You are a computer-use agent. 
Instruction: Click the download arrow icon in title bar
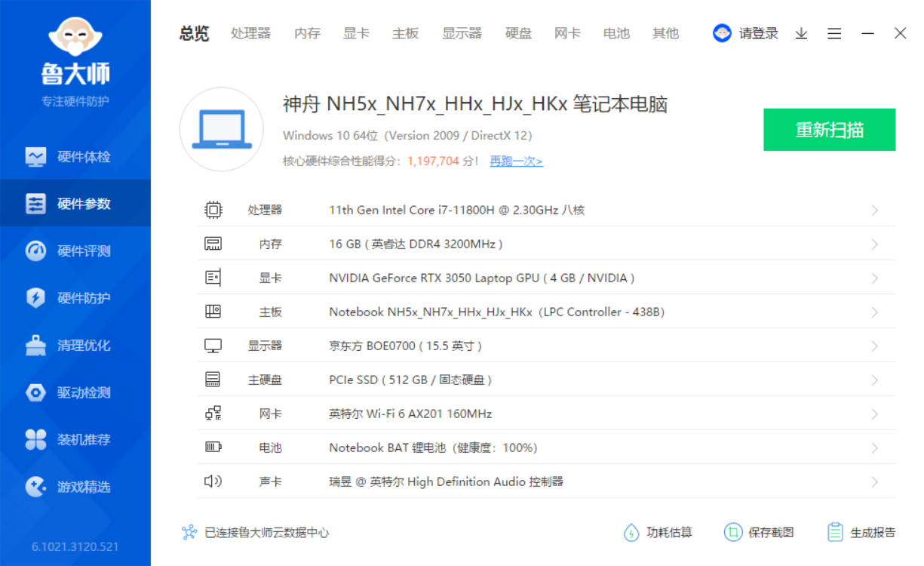[802, 33]
